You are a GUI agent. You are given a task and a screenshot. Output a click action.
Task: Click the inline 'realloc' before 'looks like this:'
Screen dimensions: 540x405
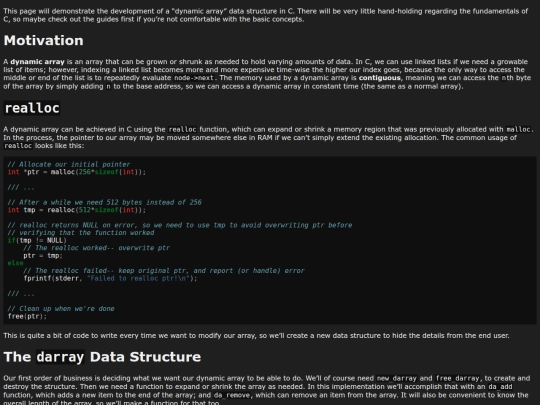(18, 146)
